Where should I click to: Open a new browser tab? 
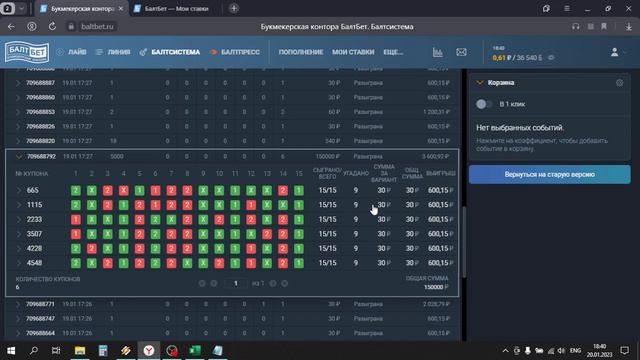tap(234, 8)
